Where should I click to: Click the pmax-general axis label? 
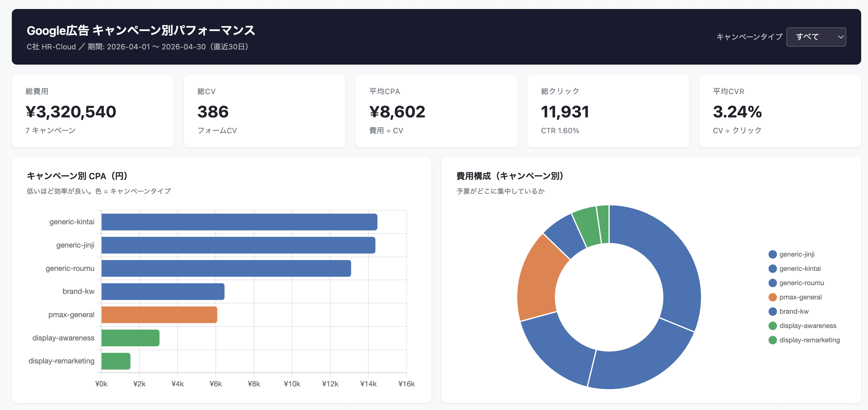[x=71, y=315]
